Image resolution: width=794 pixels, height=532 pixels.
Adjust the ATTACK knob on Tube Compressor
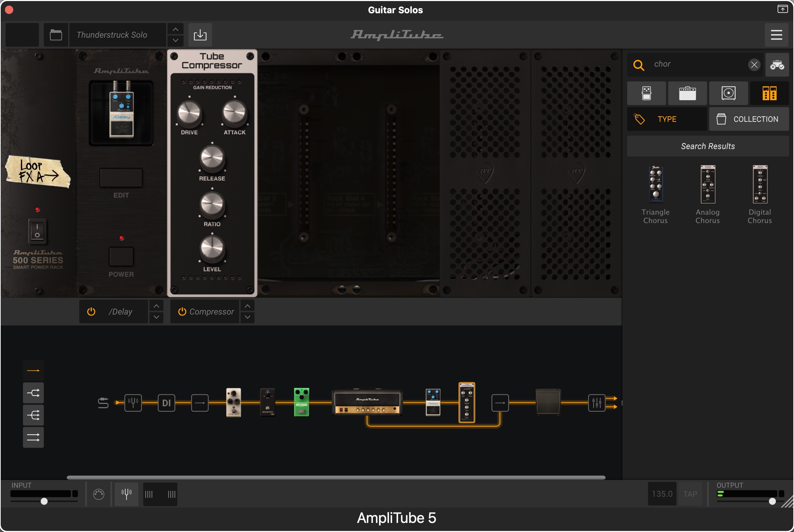tap(234, 113)
